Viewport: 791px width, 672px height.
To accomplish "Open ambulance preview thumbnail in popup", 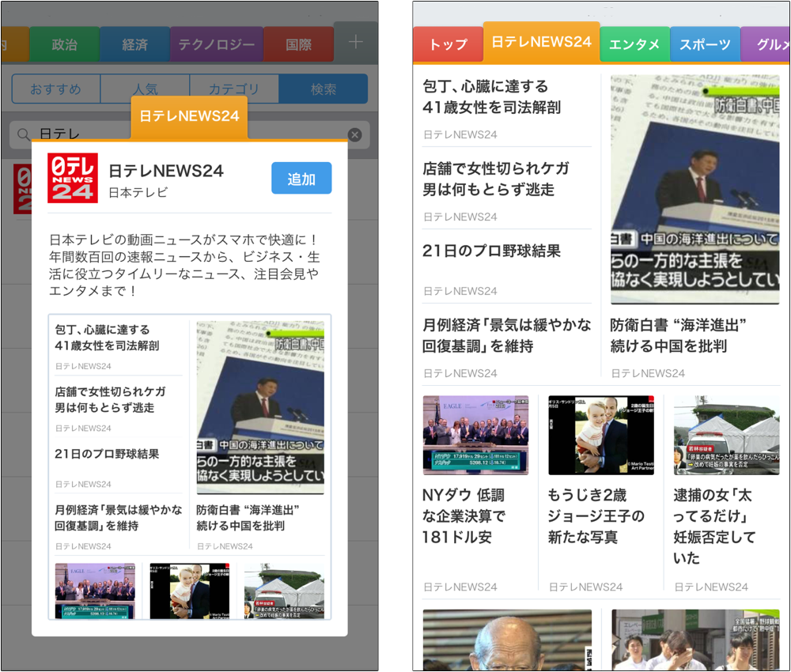I will (284, 591).
